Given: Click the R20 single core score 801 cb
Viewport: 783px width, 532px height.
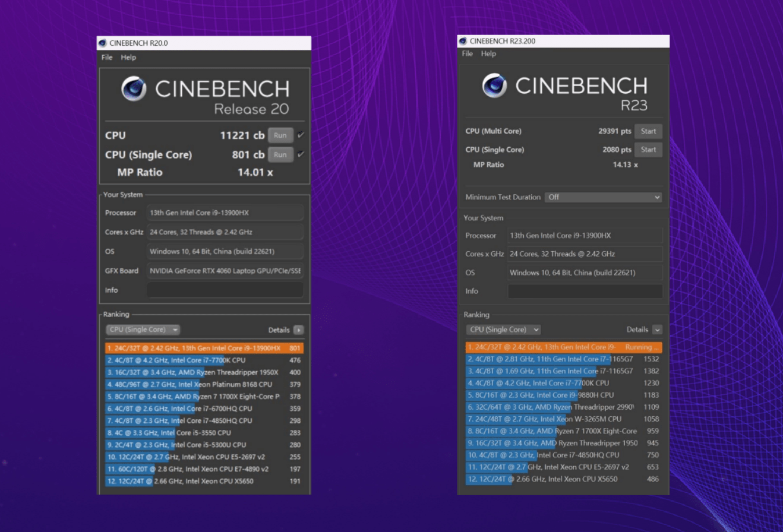Looking at the screenshot, I should pos(248,155).
